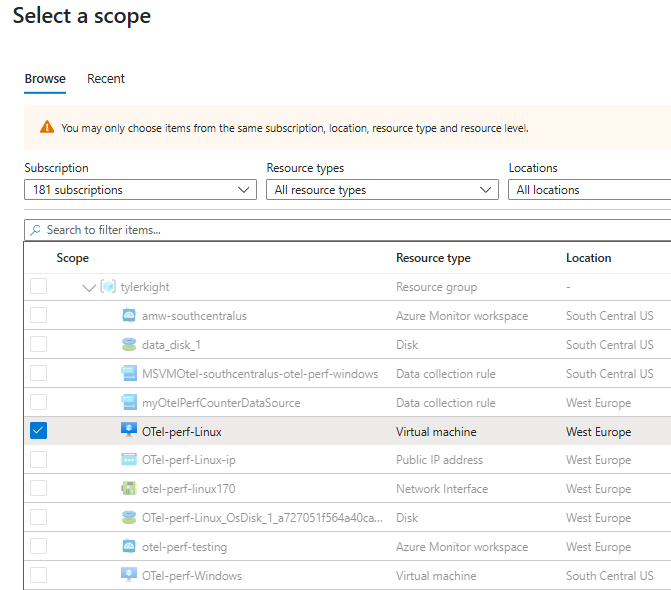
Task: Click the myOtelPerfCounterDataSource rule icon
Action: coord(129,402)
